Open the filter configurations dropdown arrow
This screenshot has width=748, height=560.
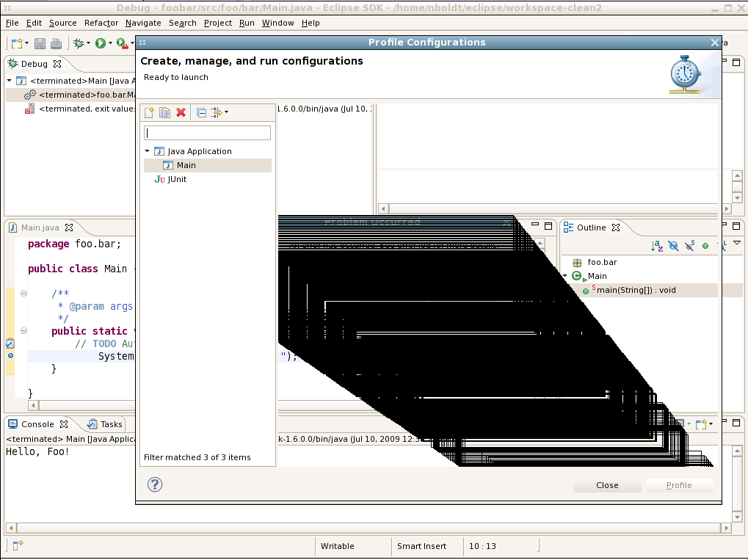tap(227, 112)
